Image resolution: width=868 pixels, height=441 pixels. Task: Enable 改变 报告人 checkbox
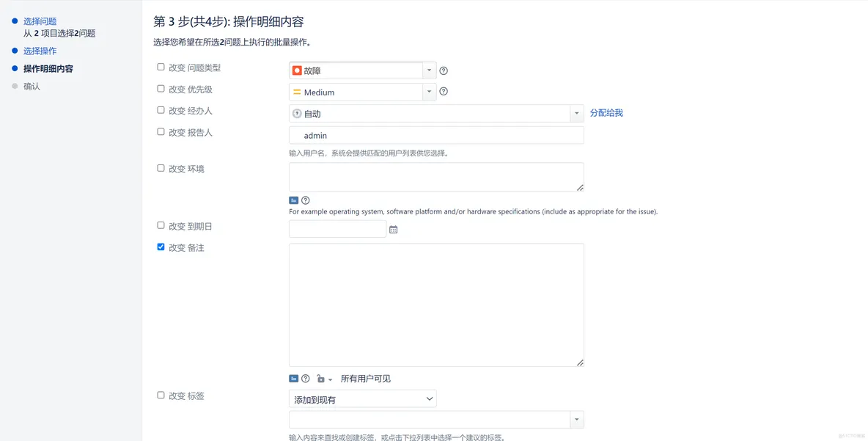(161, 132)
